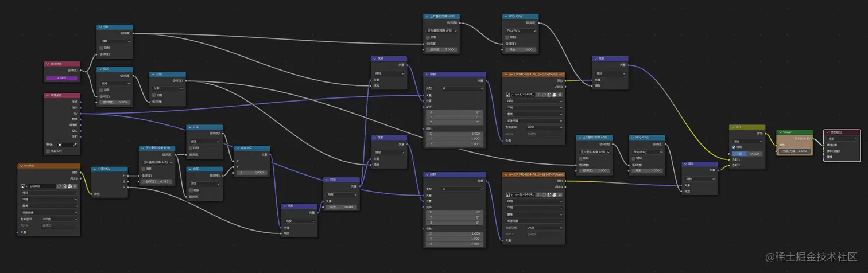Select the Viewer node header

[x=795, y=132]
